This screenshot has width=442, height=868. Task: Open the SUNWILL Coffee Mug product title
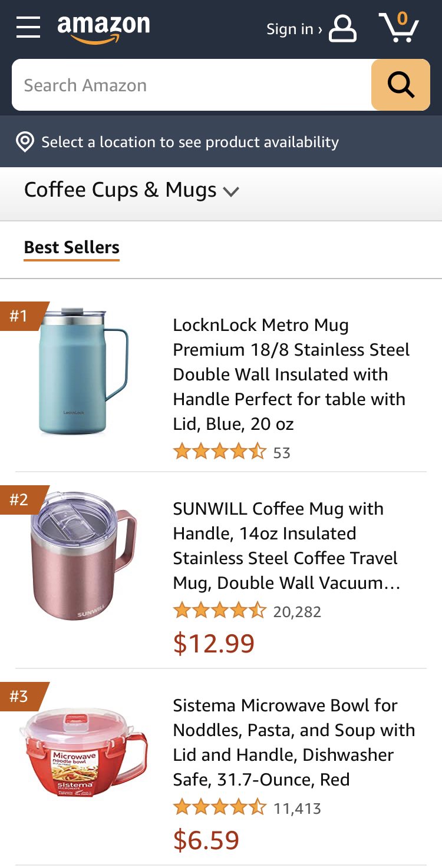coord(286,546)
